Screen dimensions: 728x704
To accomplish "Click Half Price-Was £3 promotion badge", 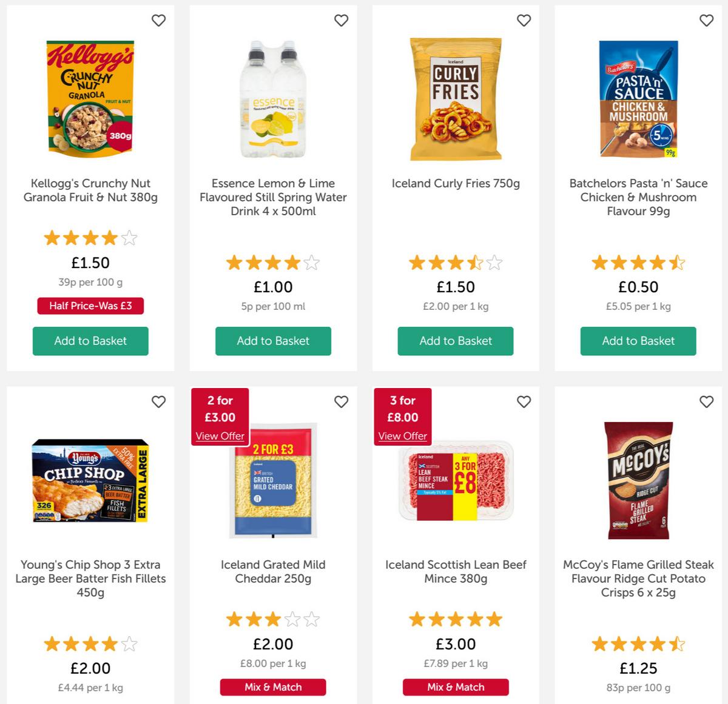I will 90,306.
